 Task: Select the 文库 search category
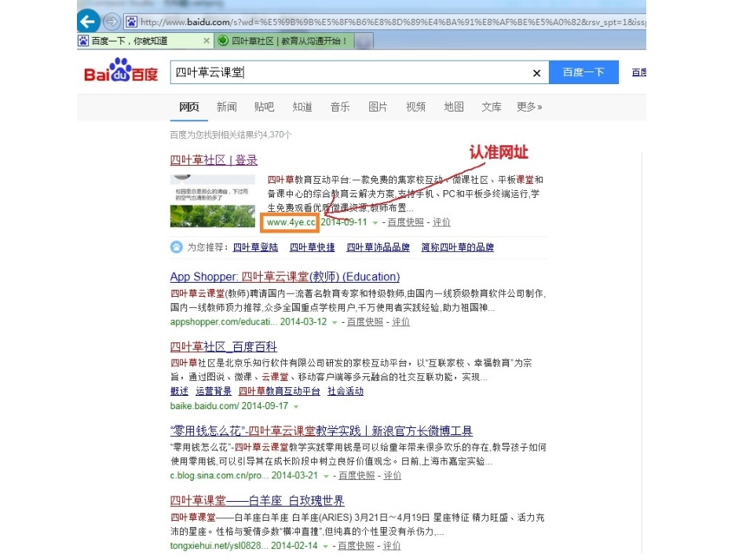(492, 107)
